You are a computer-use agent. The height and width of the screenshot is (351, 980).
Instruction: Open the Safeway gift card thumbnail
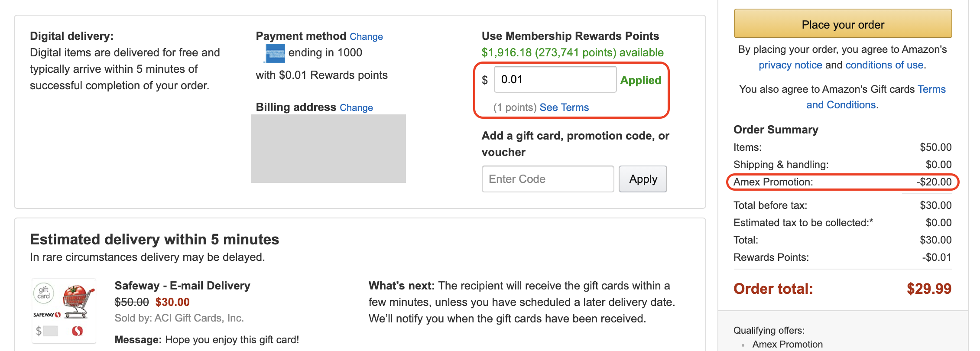coord(64,311)
